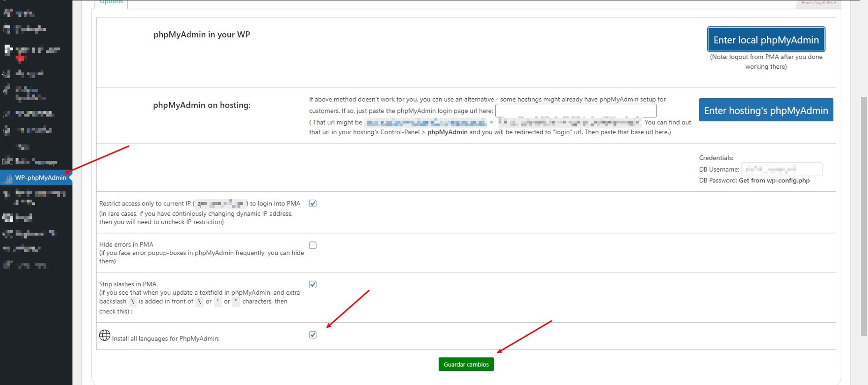Select WP-phpMyAdmin label in the admin sidebar
Screen dimensions: 868x385
41,178
